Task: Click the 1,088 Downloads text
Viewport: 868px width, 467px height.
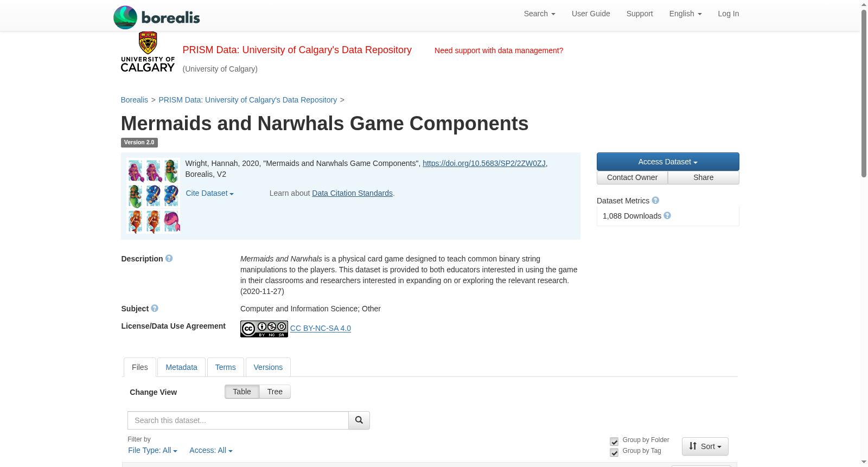Action: pos(632,216)
